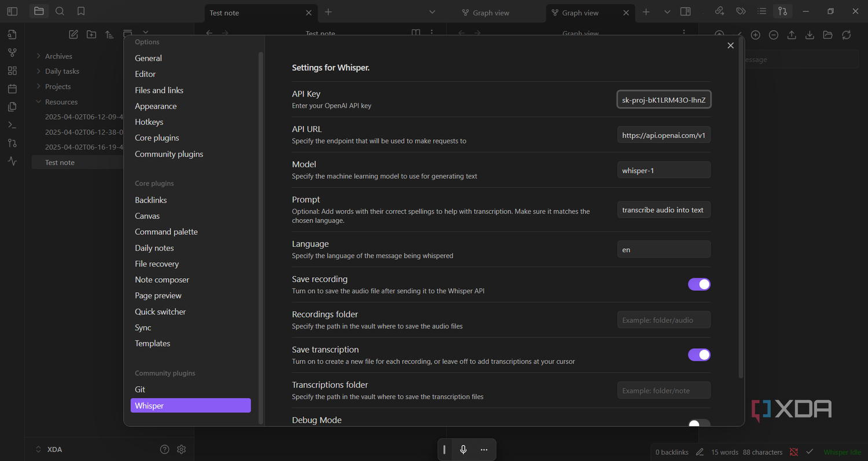
Task: Click the microphone record icon
Action: coord(463,449)
